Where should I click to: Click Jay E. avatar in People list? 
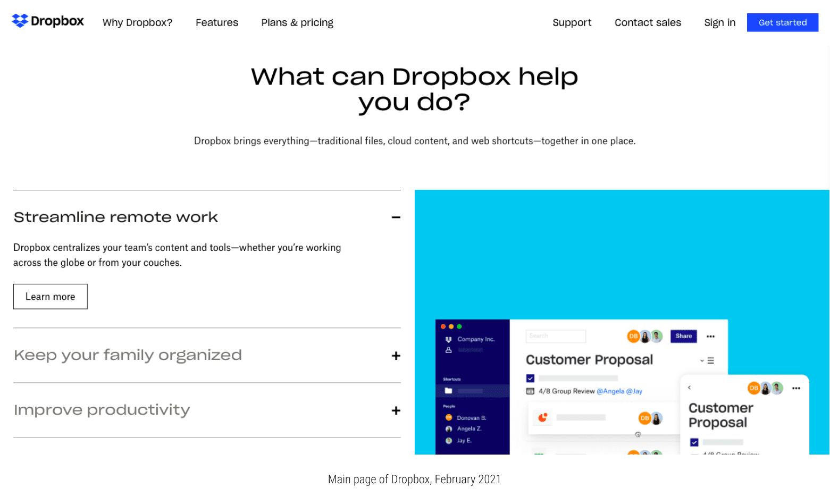point(449,441)
